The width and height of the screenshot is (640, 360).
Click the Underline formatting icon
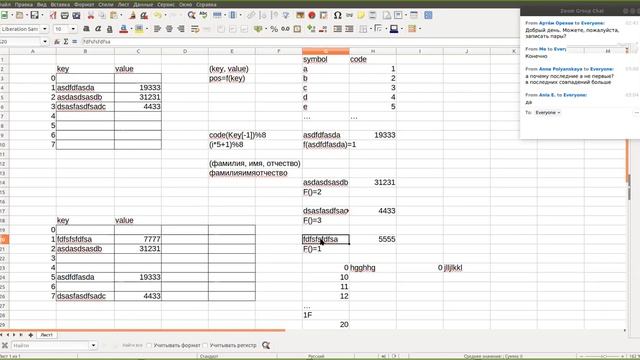[x=109, y=29]
